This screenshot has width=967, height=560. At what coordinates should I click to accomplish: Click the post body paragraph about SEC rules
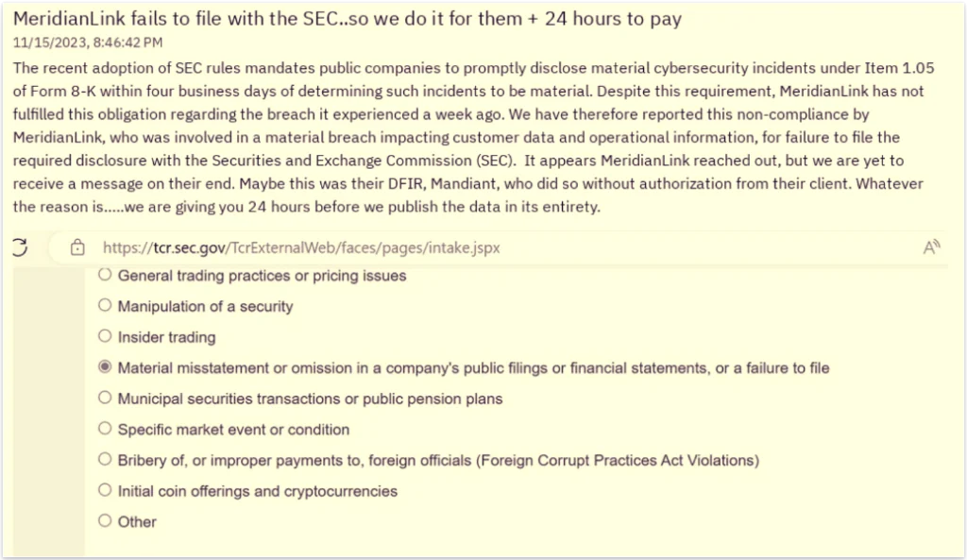pyautogui.click(x=474, y=137)
